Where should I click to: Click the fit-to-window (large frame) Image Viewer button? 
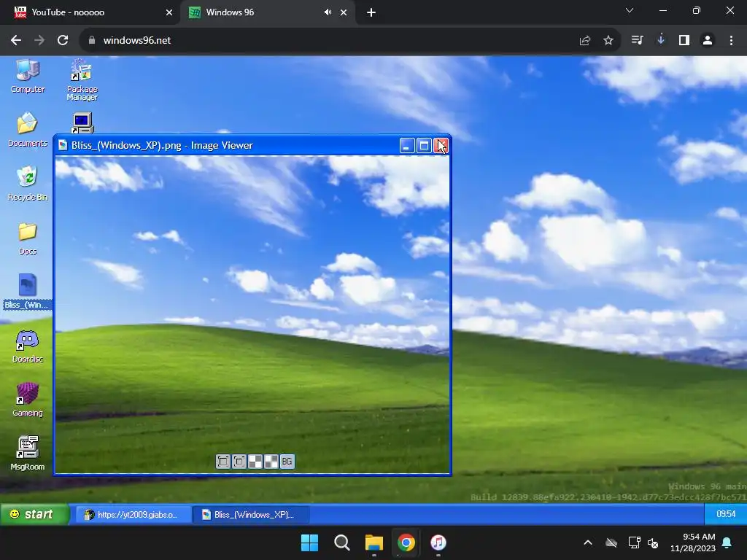pos(223,462)
